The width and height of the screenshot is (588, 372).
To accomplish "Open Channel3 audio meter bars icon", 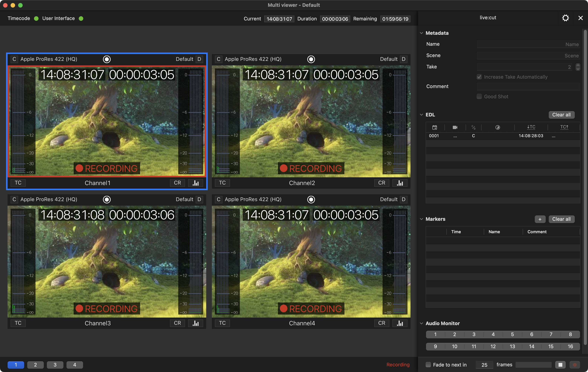I will pyautogui.click(x=196, y=323).
